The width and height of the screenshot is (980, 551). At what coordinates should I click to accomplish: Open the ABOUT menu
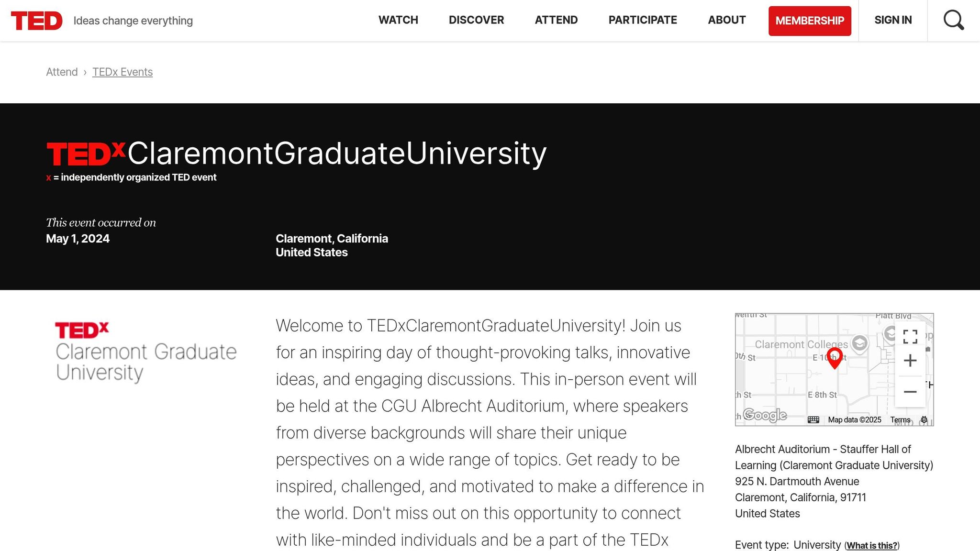tap(726, 20)
